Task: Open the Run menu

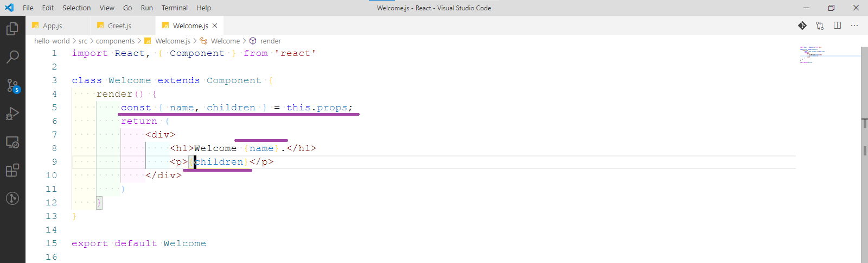Action: click(x=146, y=8)
